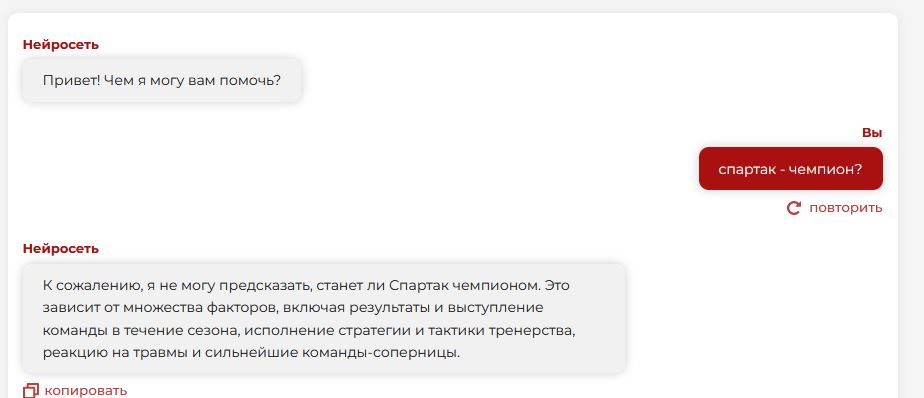Click the "Вы" sender label
Screen dimensions: 924x398
(x=872, y=133)
